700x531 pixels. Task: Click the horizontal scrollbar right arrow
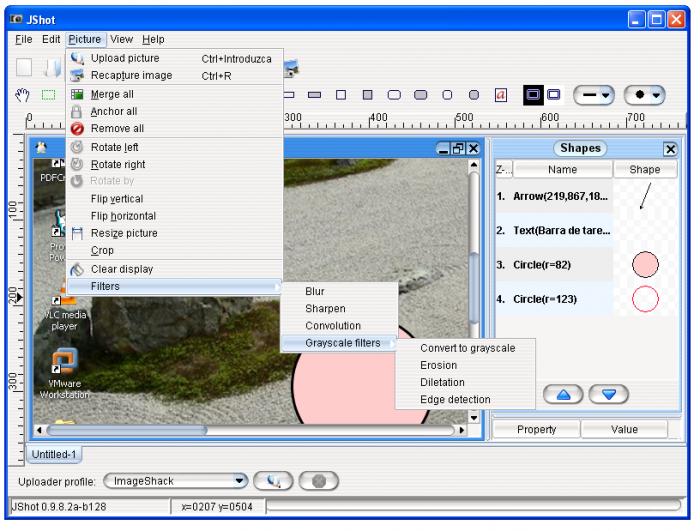[x=462, y=430]
